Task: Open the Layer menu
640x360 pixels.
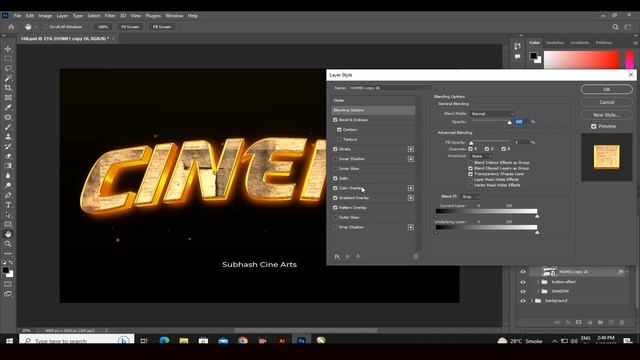Action: click(x=62, y=16)
